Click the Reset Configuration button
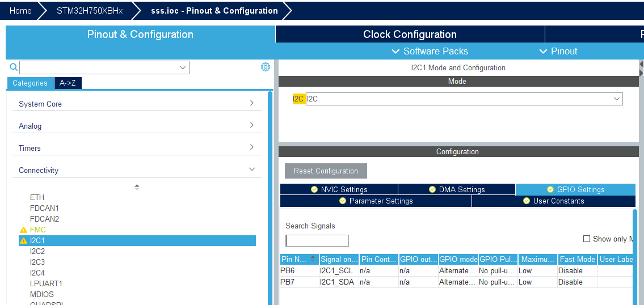Image resolution: width=644 pixels, height=305 pixels. click(x=326, y=171)
